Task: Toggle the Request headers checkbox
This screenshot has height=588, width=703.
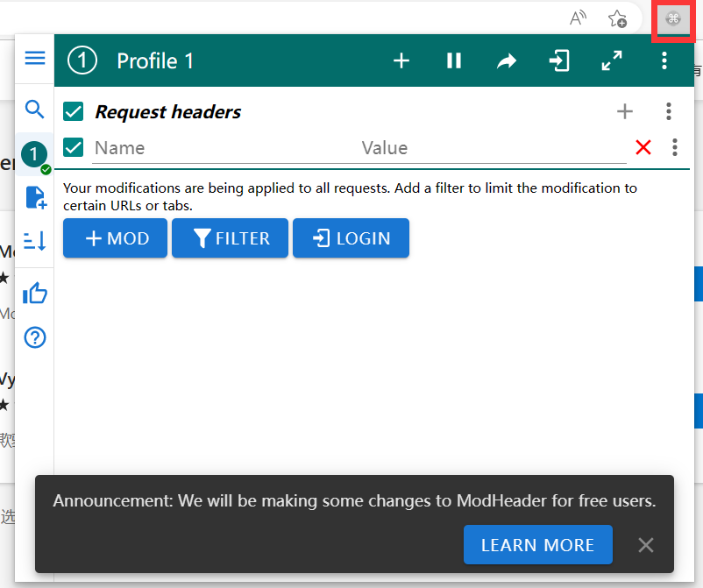Action: click(74, 112)
